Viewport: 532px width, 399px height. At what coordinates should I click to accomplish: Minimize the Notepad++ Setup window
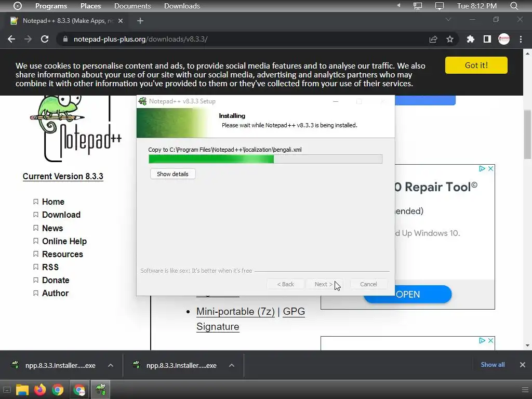coord(336,101)
